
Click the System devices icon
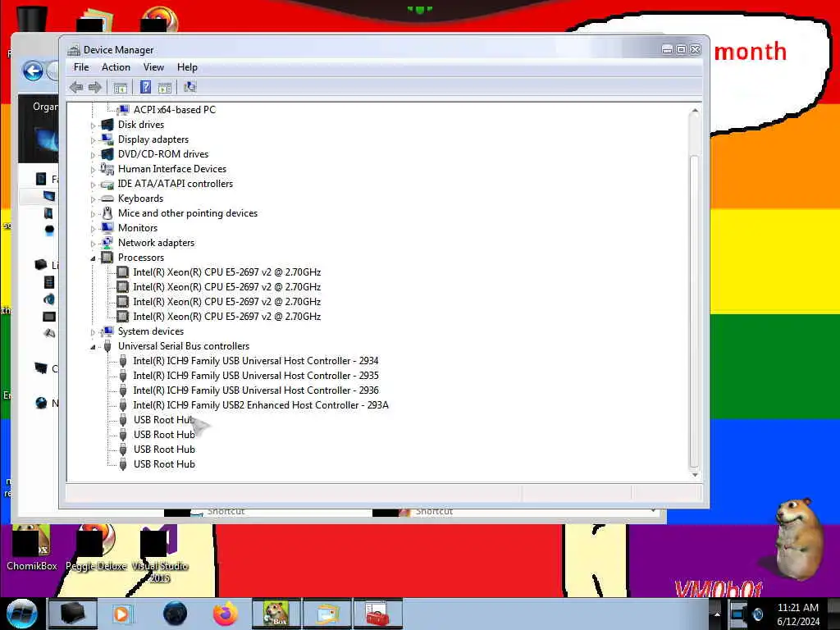[107, 331]
